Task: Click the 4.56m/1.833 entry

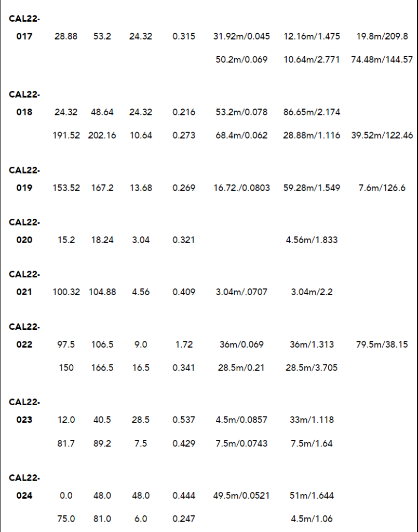Action: [x=312, y=240]
